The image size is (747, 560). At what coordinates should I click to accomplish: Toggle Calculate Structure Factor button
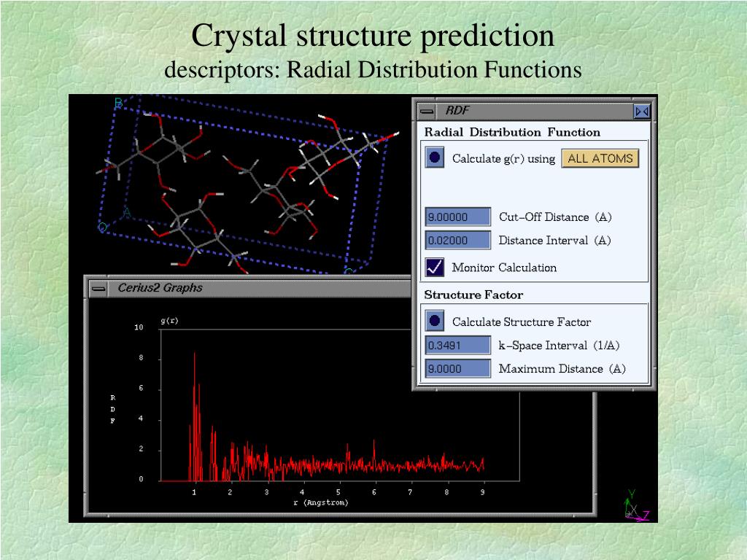click(x=435, y=321)
